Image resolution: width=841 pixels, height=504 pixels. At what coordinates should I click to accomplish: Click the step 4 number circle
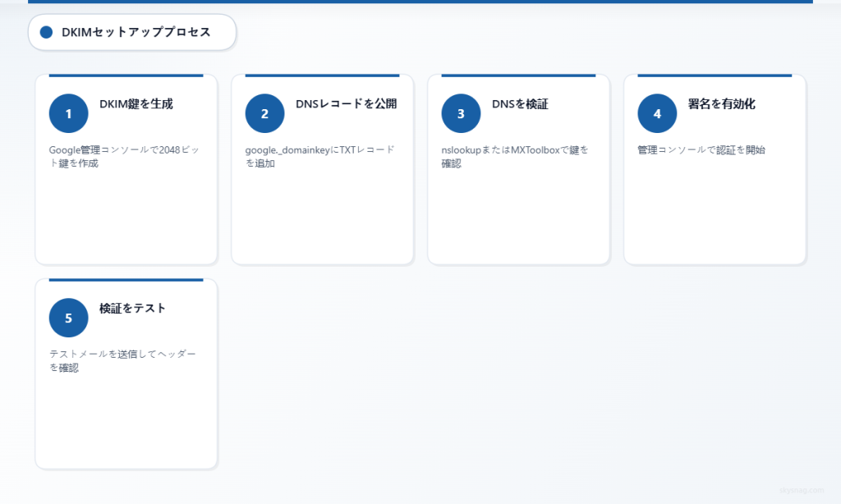(x=657, y=113)
